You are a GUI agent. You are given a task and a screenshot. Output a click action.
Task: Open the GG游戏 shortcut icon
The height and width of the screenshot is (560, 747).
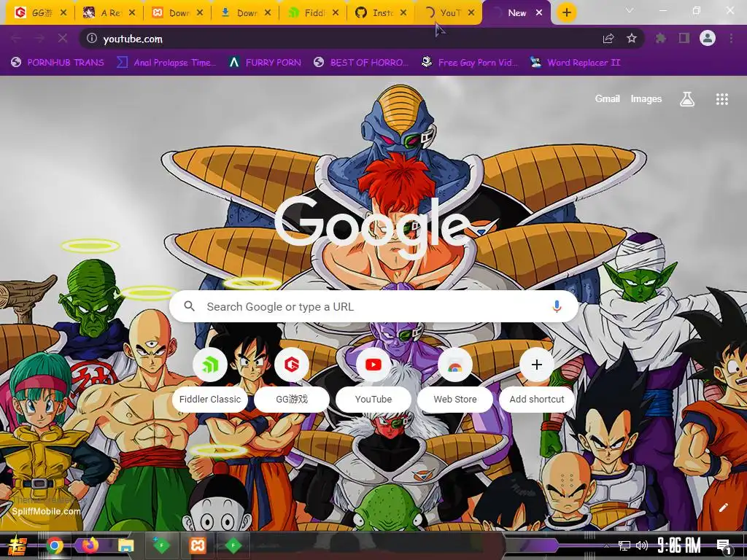[x=292, y=365]
